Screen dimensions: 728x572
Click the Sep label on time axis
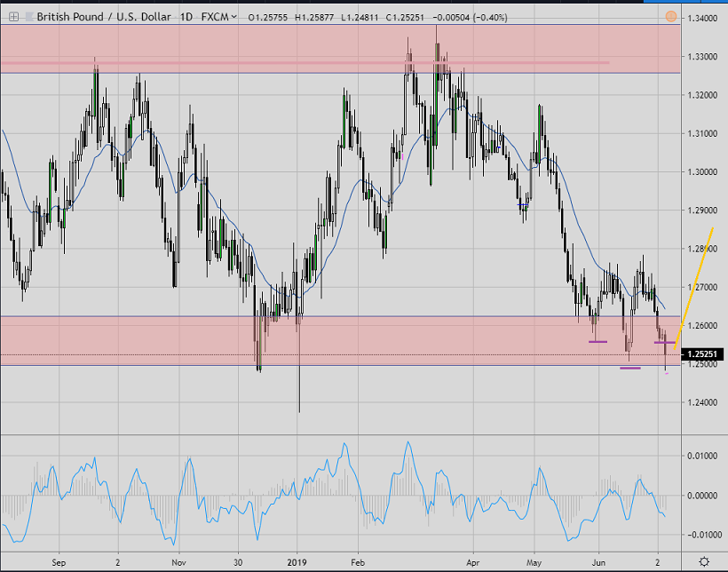59,563
